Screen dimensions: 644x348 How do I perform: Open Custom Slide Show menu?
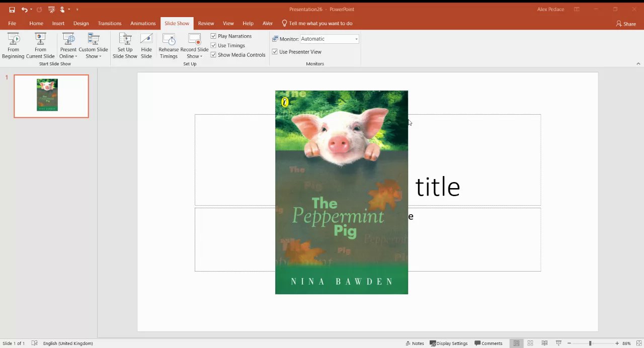point(93,46)
